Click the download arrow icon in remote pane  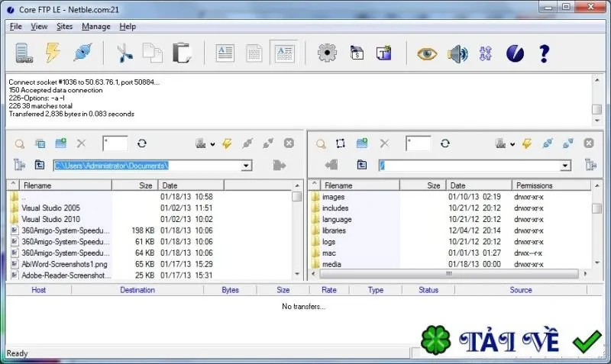(331, 165)
